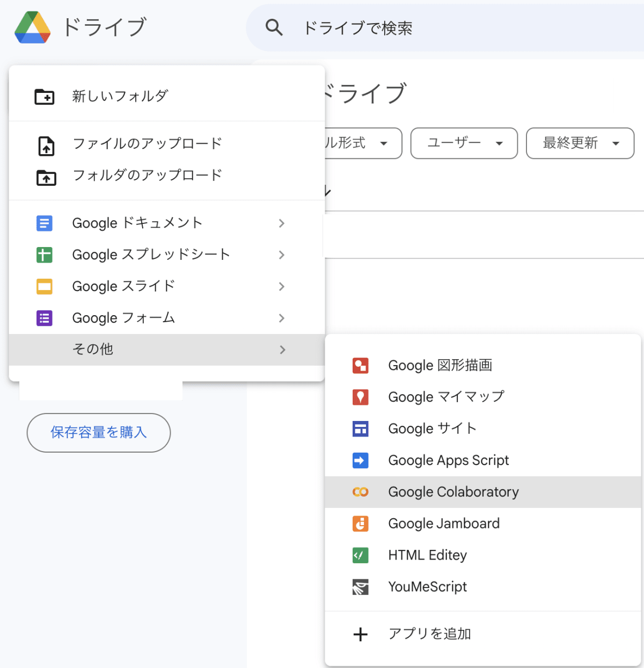The image size is (644, 668).
Task: Select HTML Editey
Action: [483, 555]
